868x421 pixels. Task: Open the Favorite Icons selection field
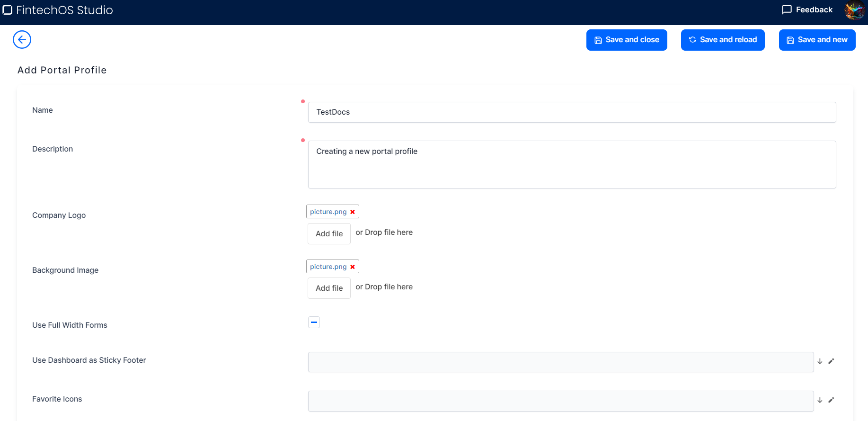(560, 401)
